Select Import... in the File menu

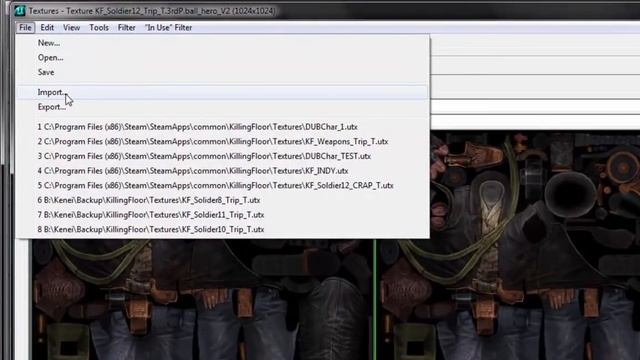tap(222, 92)
